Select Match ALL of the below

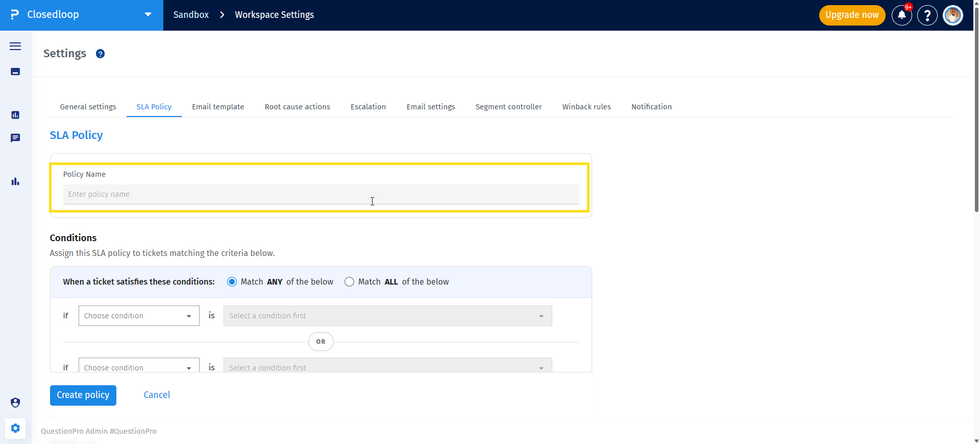point(349,282)
